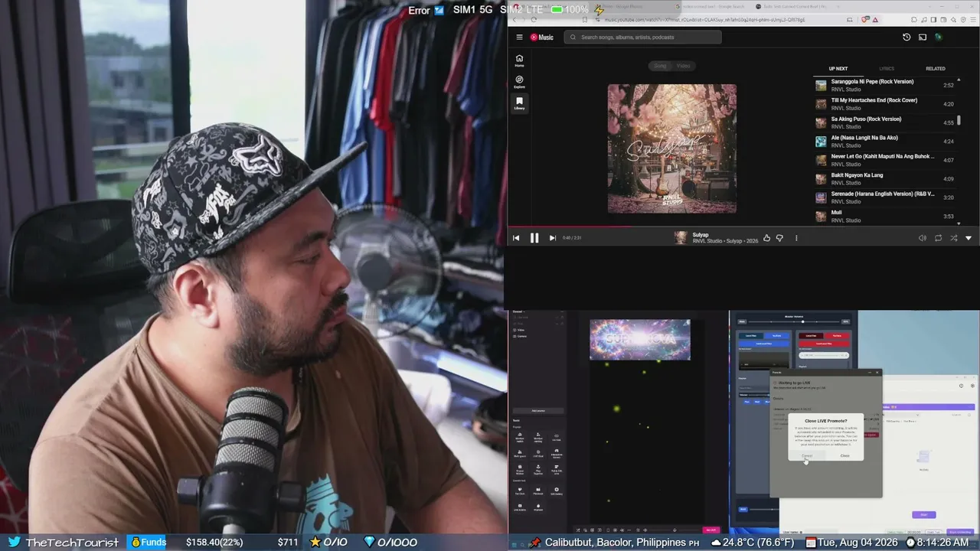The height and width of the screenshot is (551, 980).
Task: Select the RELATED tab
Action: pos(936,69)
